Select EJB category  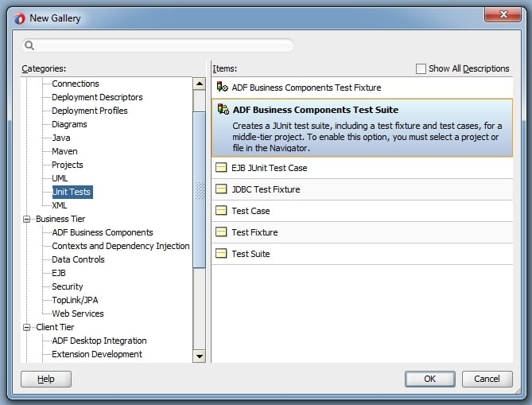tap(59, 273)
